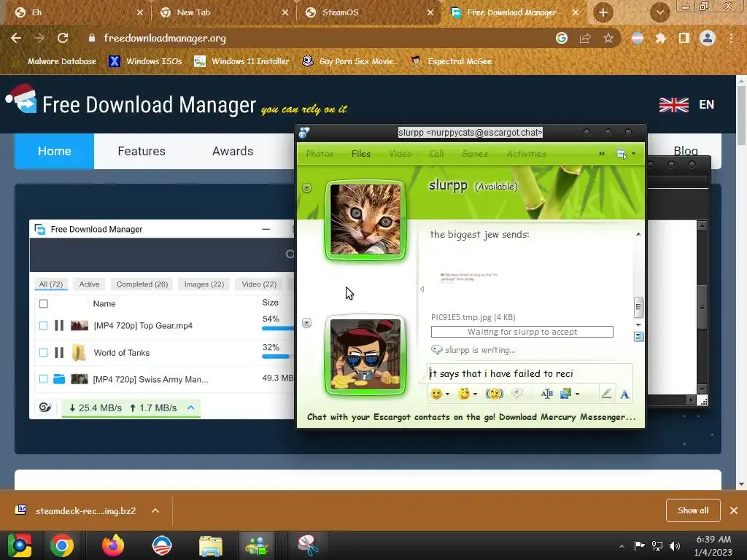Click the volume speaker tray icon
This screenshot has height=560, width=747.
pyautogui.click(x=675, y=545)
